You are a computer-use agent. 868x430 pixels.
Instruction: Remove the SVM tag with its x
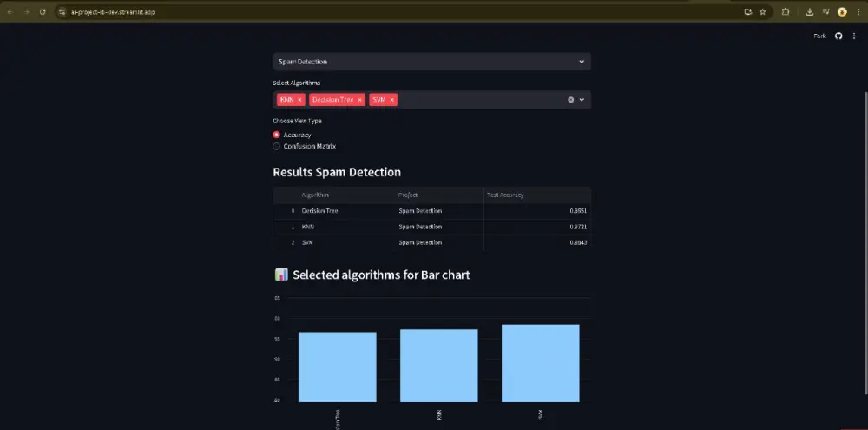(392, 100)
